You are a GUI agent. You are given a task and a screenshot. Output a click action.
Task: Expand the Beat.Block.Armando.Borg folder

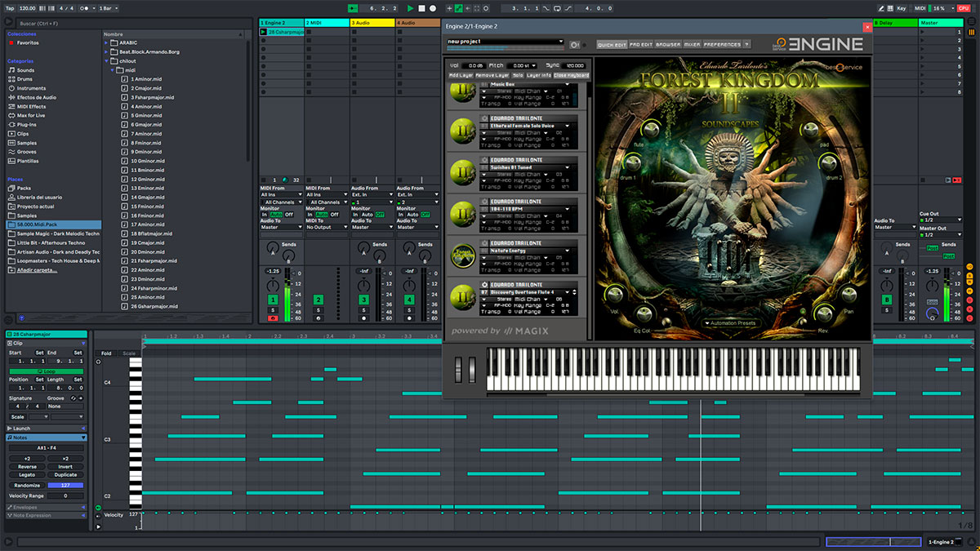(107, 51)
